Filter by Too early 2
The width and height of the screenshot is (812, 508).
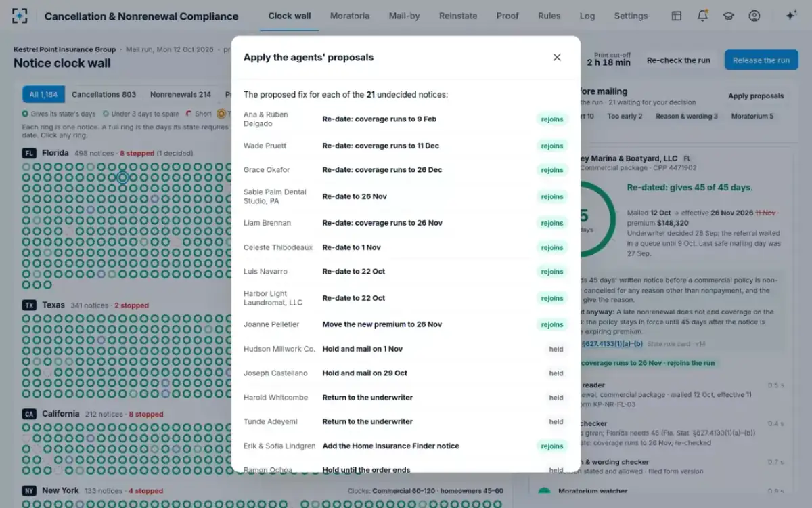pos(625,117)
